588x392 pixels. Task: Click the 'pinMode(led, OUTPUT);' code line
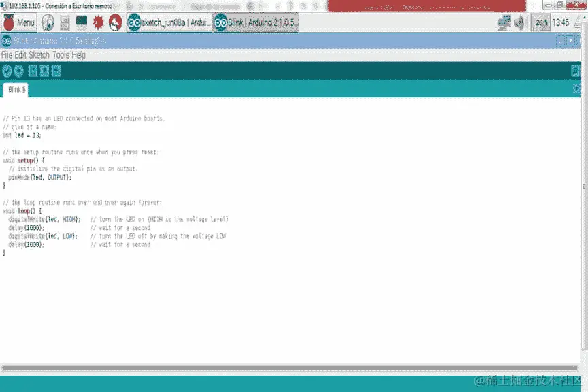pos(39,178)
